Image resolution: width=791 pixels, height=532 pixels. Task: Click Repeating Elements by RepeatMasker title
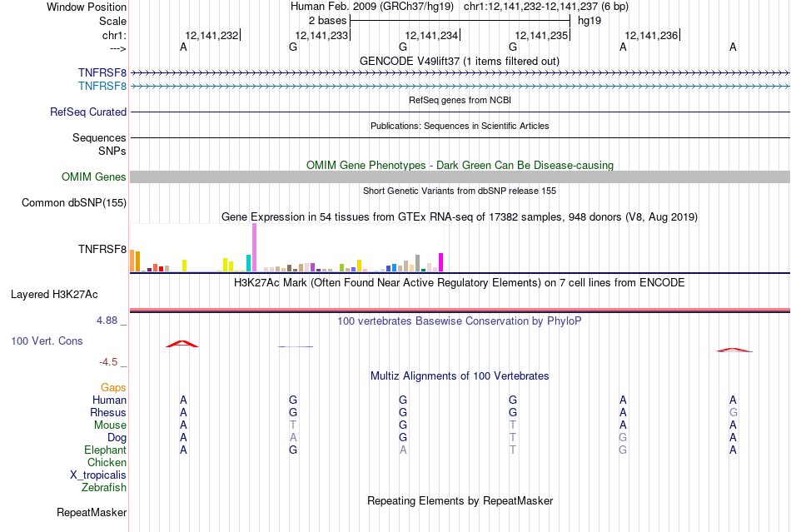tap(460, 500)
